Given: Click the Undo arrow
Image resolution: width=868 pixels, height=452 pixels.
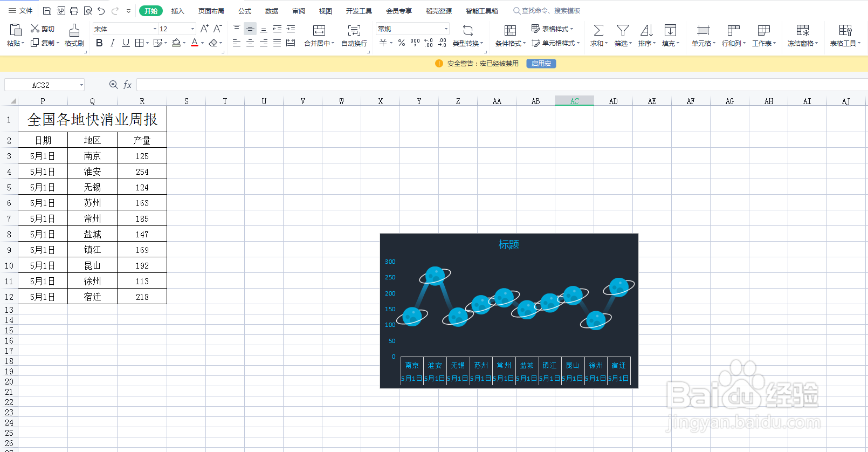Looking at the screenshot, I should click(x=101, y=11).
